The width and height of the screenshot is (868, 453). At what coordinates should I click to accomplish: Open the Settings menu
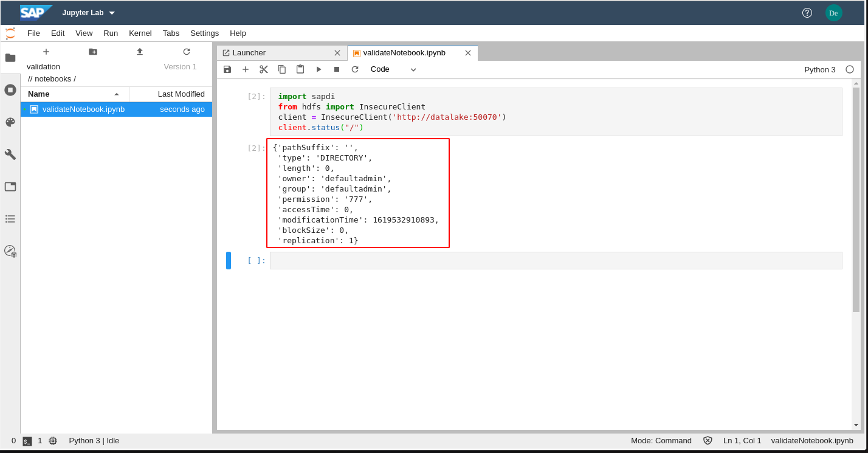[204, 33]
